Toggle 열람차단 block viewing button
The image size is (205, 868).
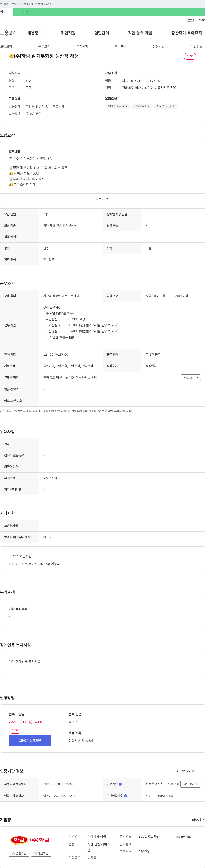(41, 853)
